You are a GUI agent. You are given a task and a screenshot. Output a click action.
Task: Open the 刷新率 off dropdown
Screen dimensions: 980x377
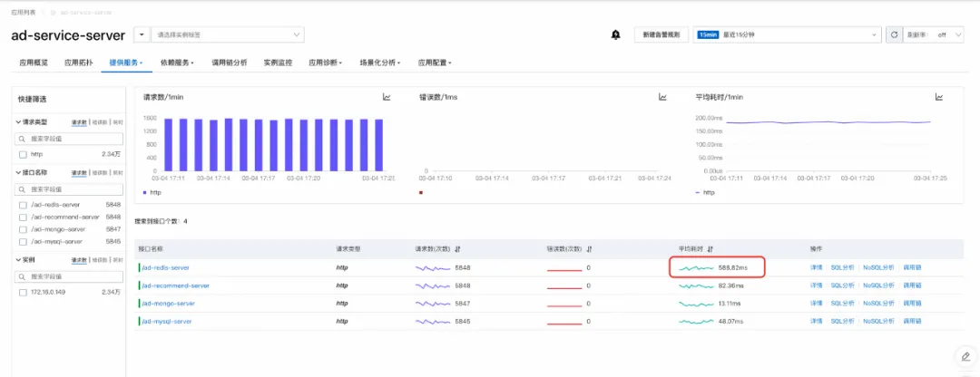pos(949,35)
